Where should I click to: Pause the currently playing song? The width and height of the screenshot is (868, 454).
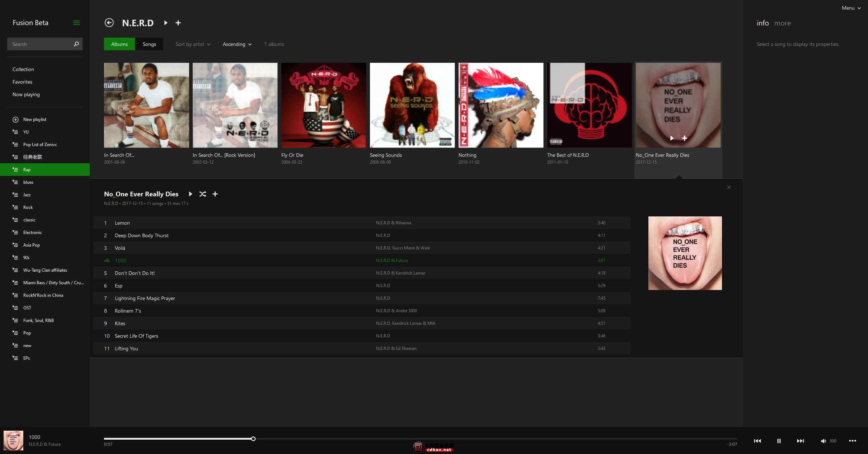(779, 441)
